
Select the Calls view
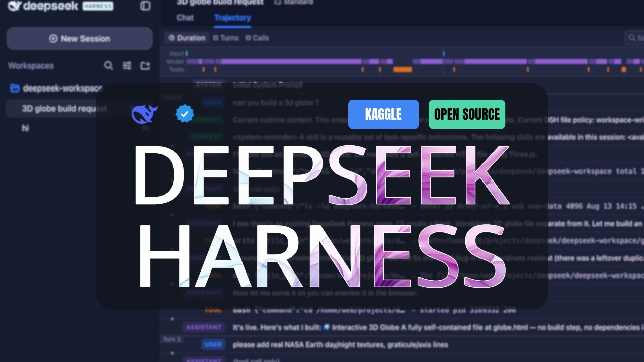(x=257, y=38)
